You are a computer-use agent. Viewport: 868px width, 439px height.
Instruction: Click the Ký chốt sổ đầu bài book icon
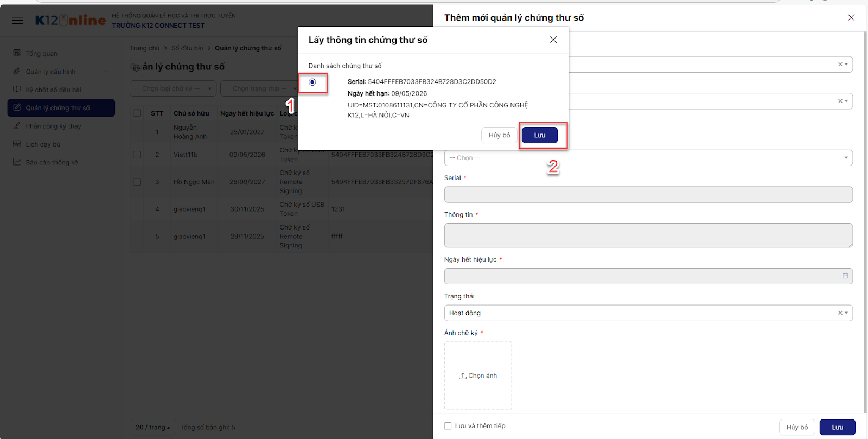pyautogui.click(x=17, y=90)
